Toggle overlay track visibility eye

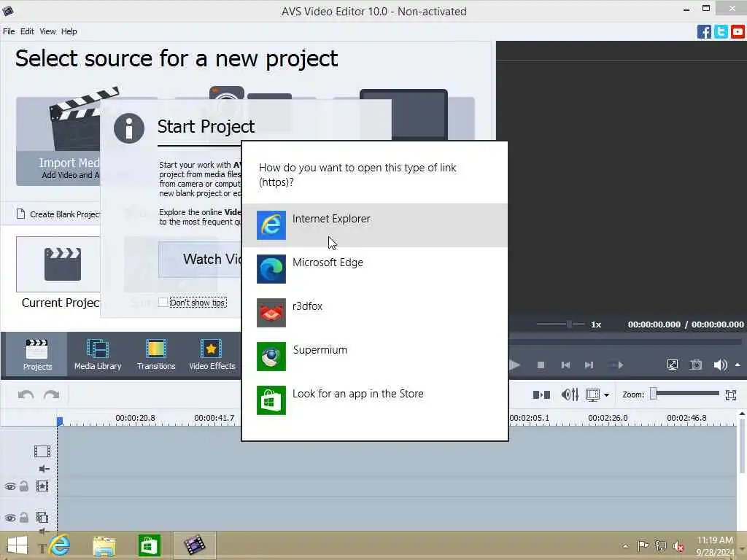pos(10,518)
